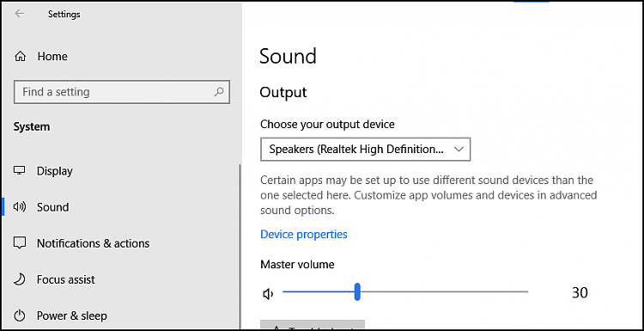This screenshot has width=644, height=331.
Task: Open Display settings
Action: pyautogui.click(x=55, y=170)
